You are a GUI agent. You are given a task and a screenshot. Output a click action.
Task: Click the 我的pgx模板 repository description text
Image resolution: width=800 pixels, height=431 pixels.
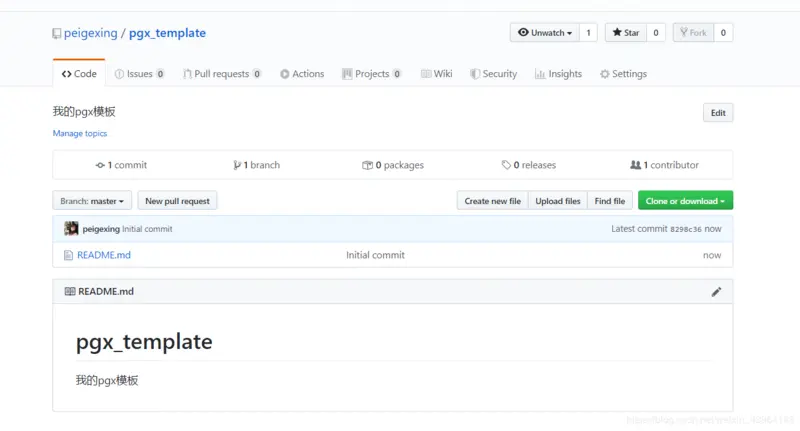(84, 112)
